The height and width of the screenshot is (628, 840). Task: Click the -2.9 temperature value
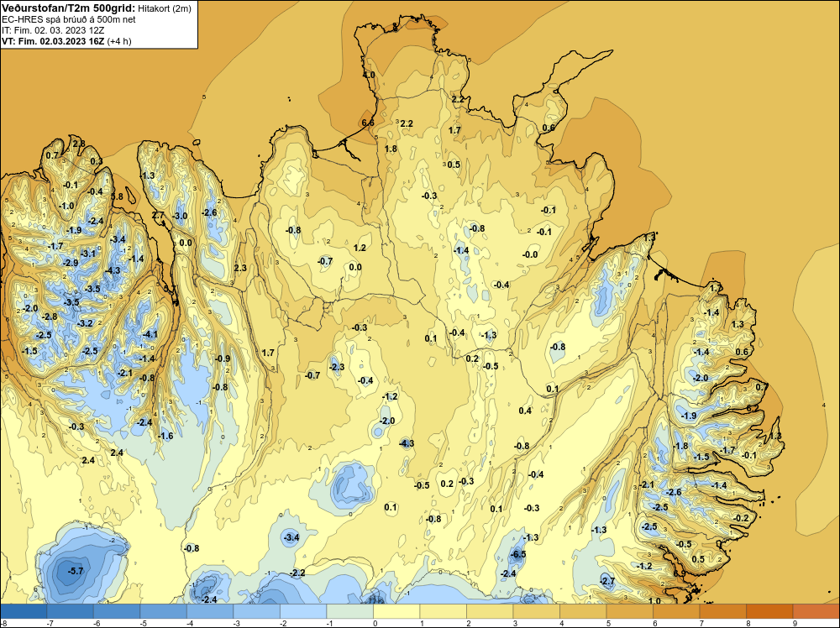click(x=71, y=263)
